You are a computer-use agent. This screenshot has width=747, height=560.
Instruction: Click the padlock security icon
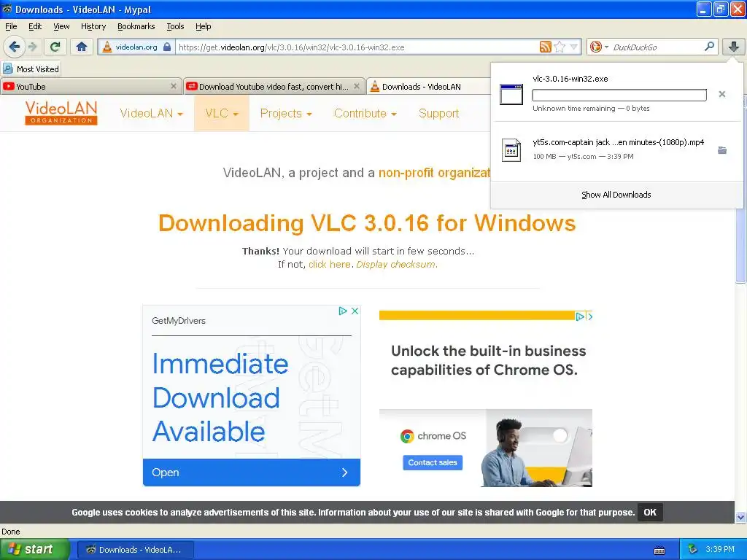point(167,47)
